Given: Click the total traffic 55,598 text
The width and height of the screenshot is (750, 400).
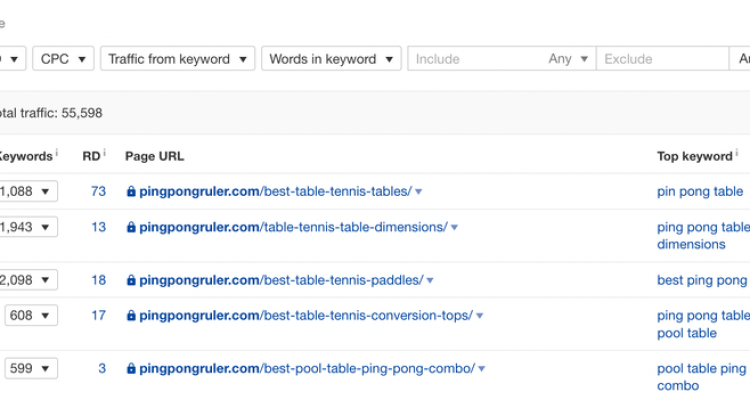Looking at the screenshot, I should [x=50, y=113].
